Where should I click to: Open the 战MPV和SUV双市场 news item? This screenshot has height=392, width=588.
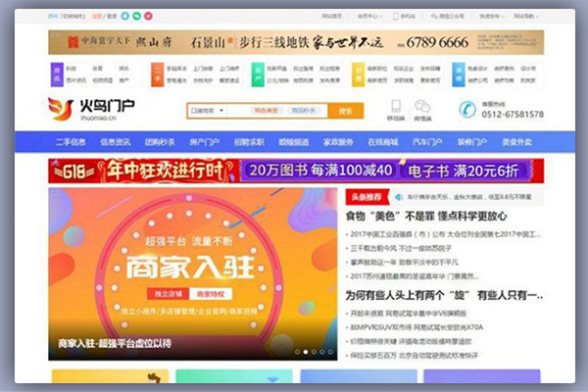(x=416, y=327)
